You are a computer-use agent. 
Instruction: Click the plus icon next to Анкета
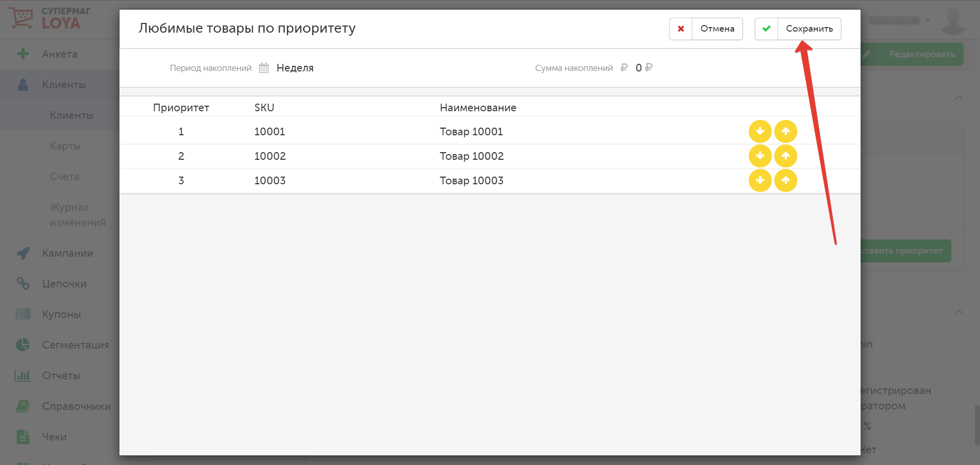pos(23,54)
